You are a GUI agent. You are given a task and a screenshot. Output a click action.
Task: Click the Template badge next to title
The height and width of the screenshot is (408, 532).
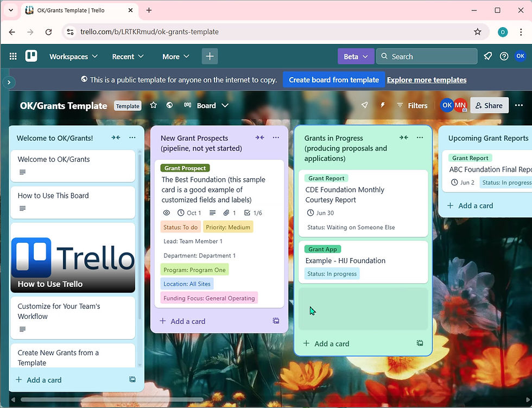(128, 106)
